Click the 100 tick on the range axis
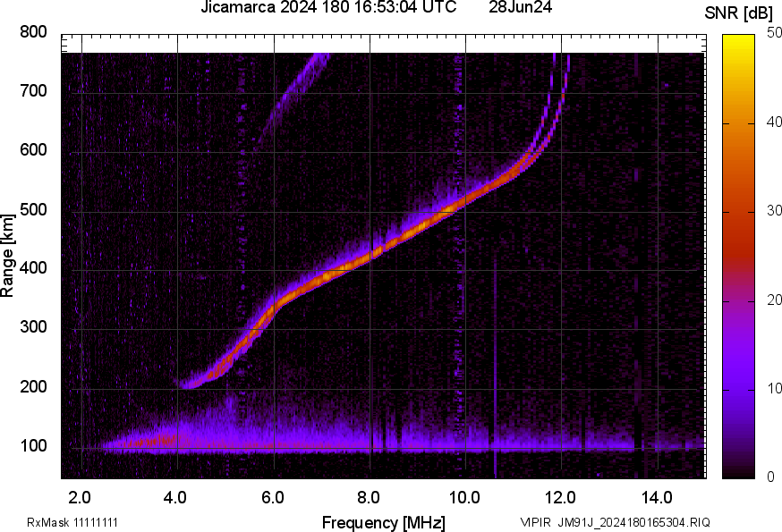 click(x=32, y=446)
